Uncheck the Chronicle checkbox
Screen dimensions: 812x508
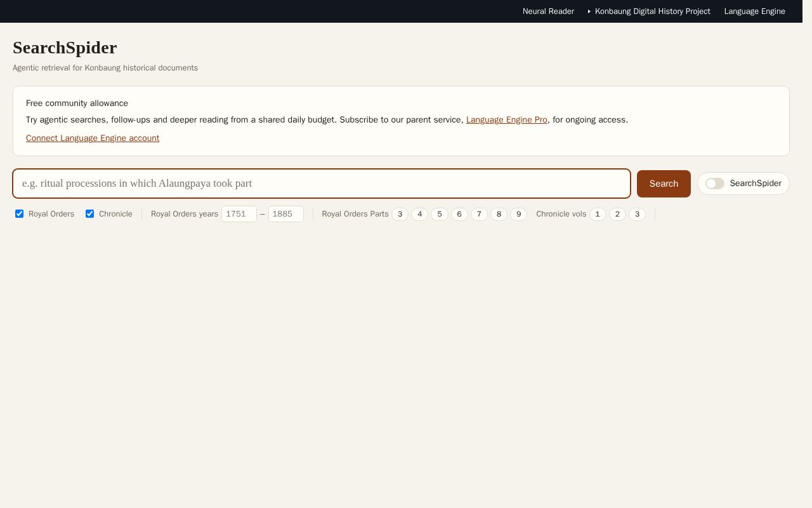pos(89,214)
